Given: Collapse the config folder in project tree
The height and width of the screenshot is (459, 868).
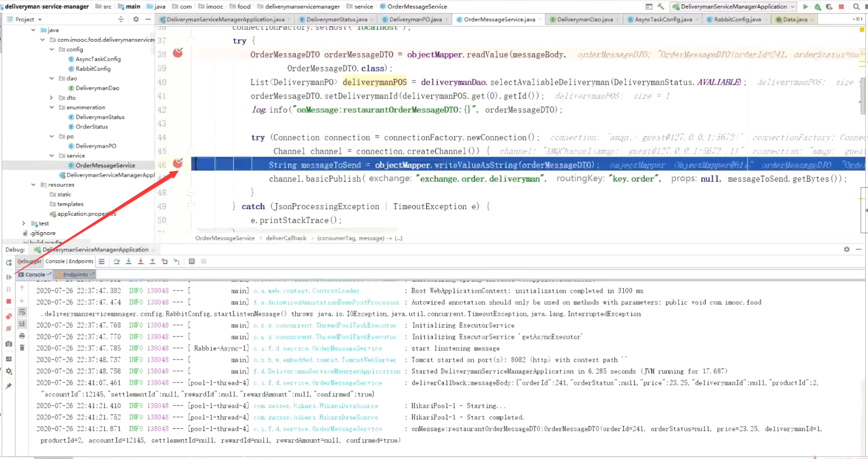Looking at the screenshot, I should [52, 50].
